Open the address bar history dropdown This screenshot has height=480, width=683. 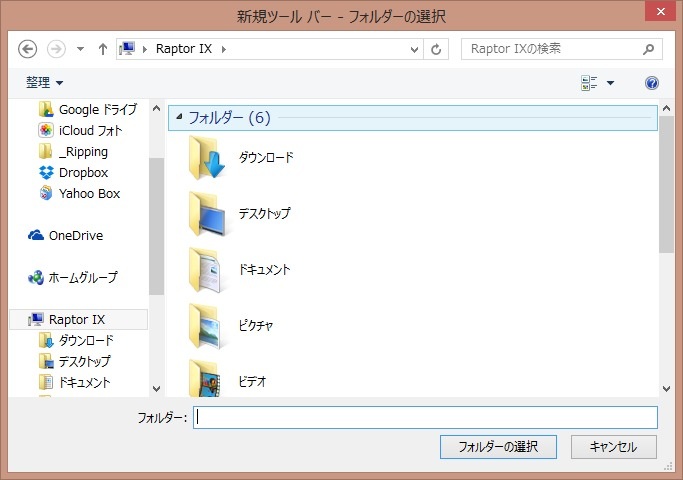click(414, 50)
